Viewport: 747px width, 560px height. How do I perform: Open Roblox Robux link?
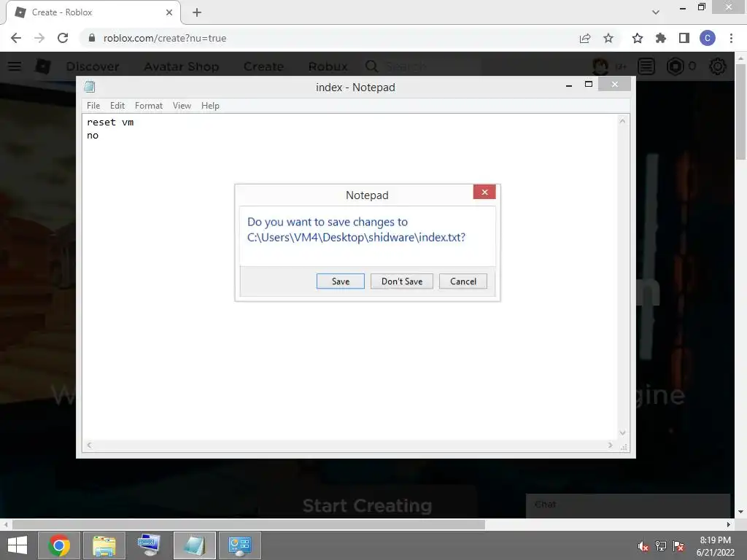328,66
